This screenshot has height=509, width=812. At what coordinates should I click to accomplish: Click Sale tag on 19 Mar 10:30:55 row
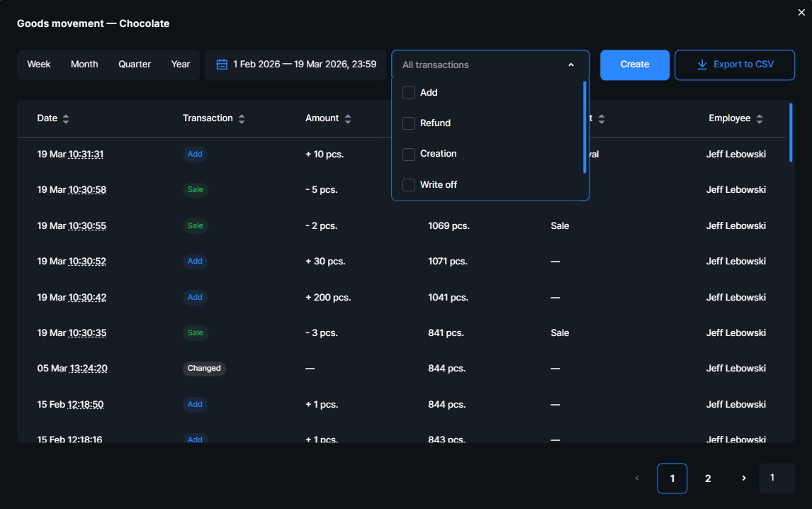[196, 226]
